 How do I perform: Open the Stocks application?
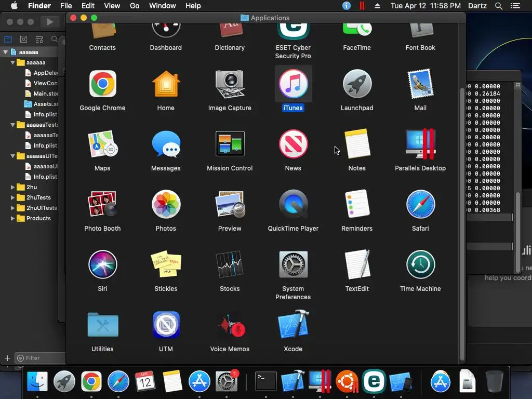[230, 264]
